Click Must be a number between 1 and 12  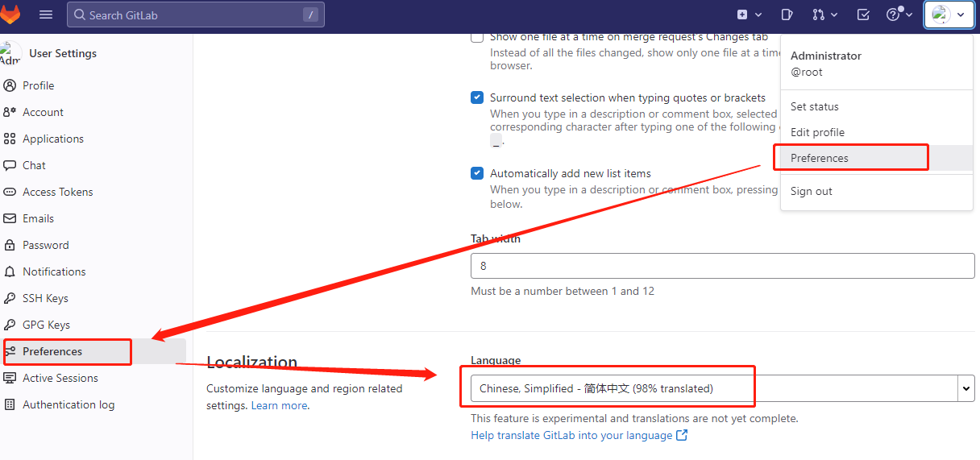pyautogui.click(x=563, y=291)
